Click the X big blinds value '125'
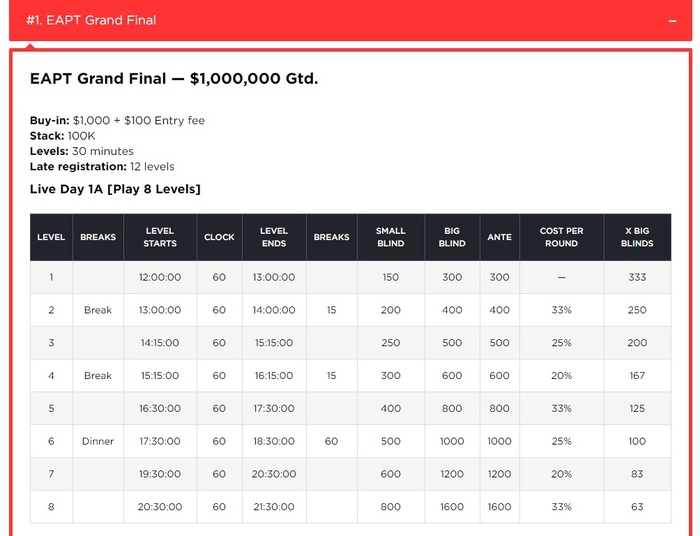Viewport: 700px width, 536px height. (x=637, y=408)
